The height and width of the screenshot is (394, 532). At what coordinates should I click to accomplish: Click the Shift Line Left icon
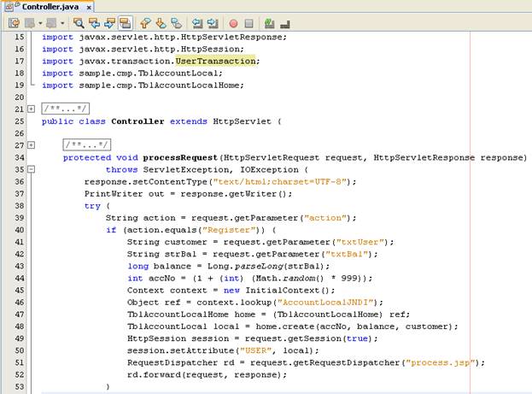click(197, 23)
